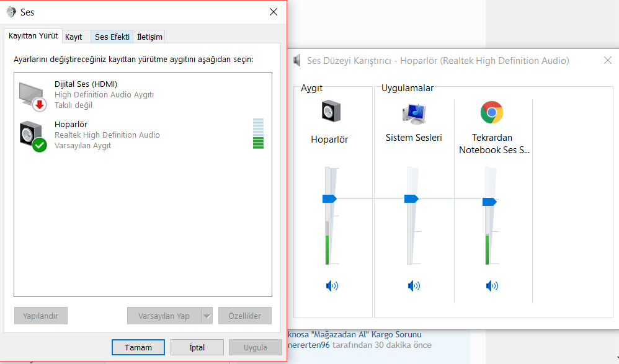
Task: Click the Ses window title icon
Action: tap(11, 12)
